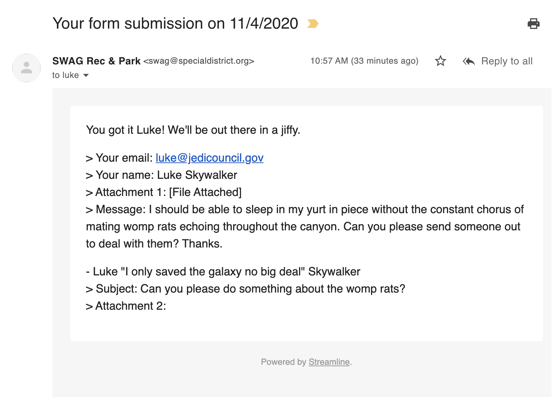
Task: Click the 'Attachment 1: [File Attached]' line
Action: (x=164, y=193)
